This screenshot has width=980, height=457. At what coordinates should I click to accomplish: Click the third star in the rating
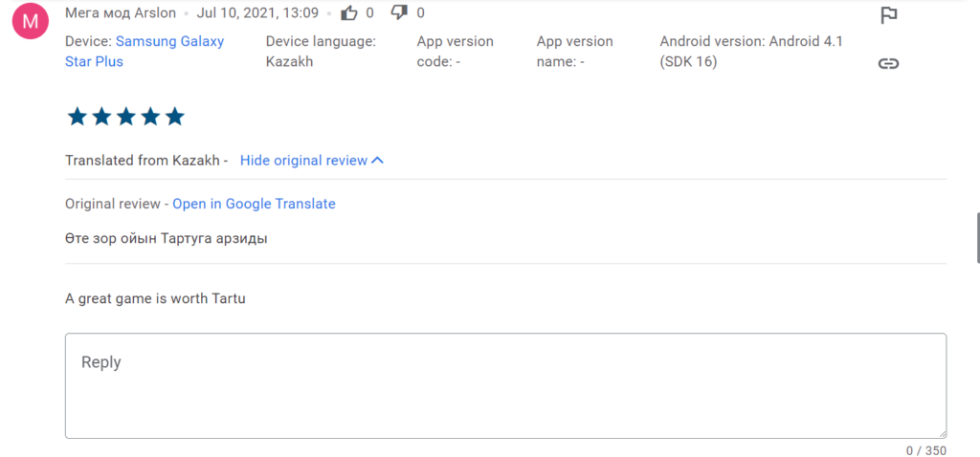click(x=125, y=117)
